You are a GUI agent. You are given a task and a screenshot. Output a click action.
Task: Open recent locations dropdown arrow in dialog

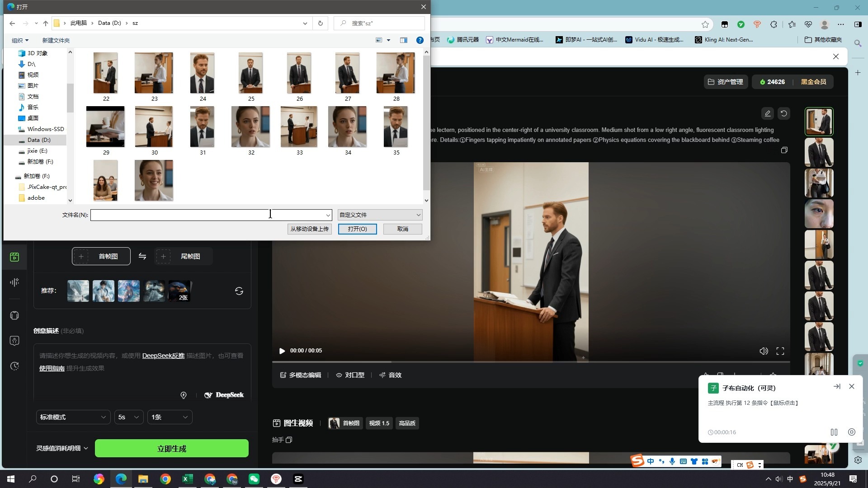[x=36, y=23]
